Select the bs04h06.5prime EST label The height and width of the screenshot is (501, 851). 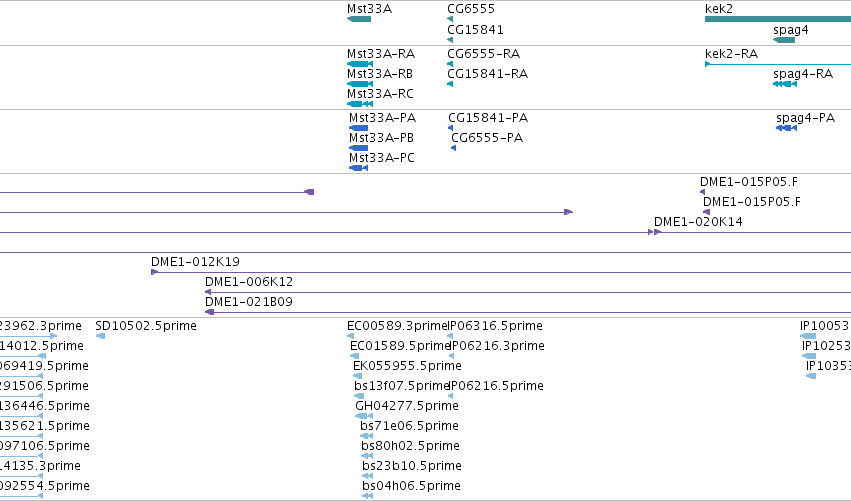(x=411, y=487)
